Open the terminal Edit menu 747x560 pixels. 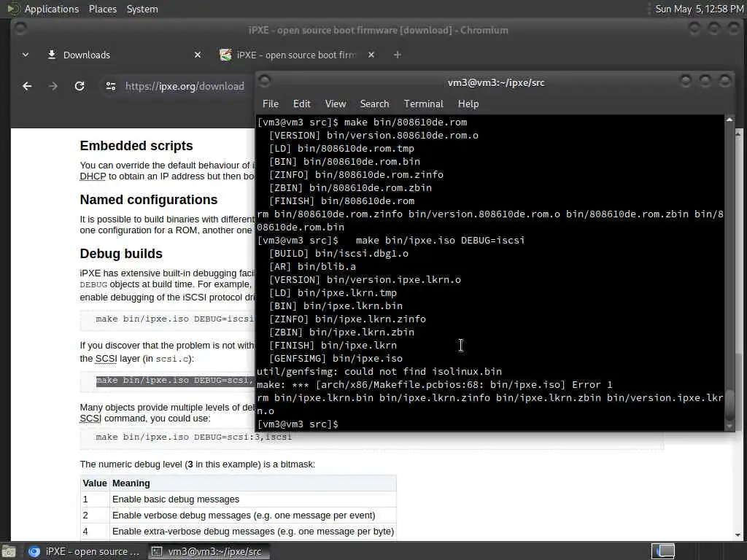(301, 104)
